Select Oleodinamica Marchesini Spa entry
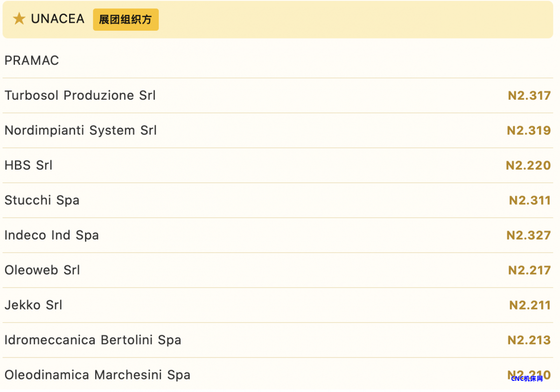This screenshot has width=560, height=392. point(278,374)
